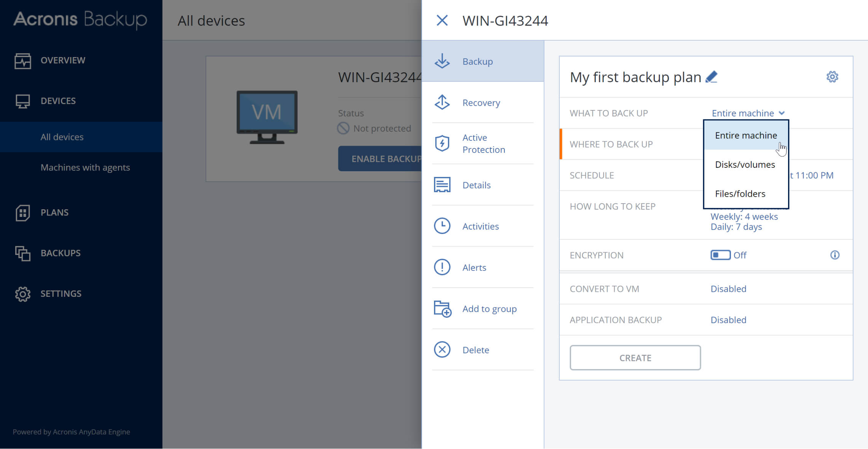Click the Acronis Backup logo
This screenshot has height=449, width=868.
(80, 20)
